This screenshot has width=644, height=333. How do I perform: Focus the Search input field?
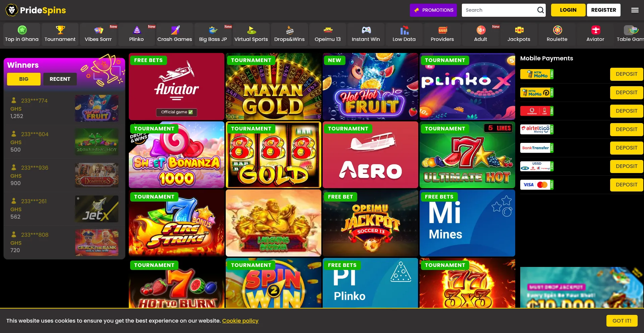pyautogui.click(x=500, y=10)
